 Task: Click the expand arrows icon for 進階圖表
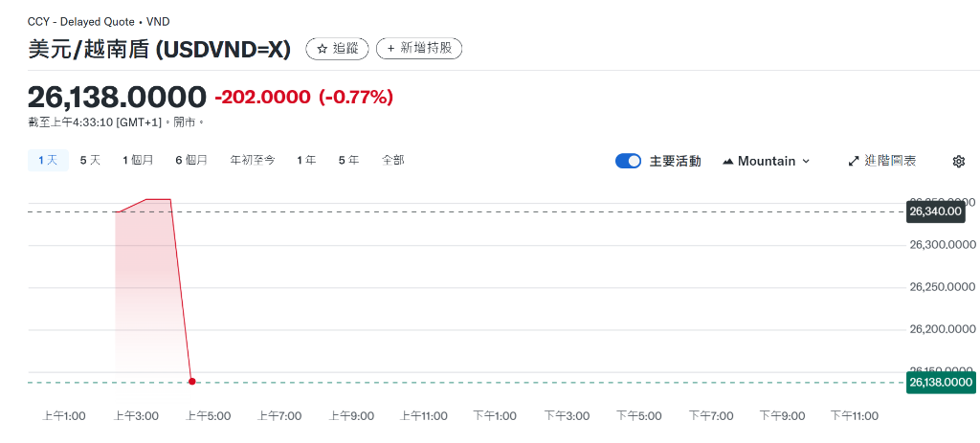[854, 161]
